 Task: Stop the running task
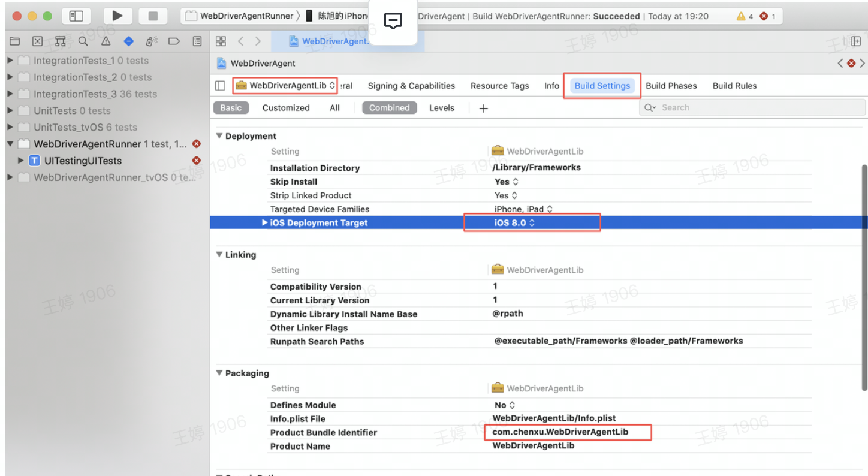[153, 16]
